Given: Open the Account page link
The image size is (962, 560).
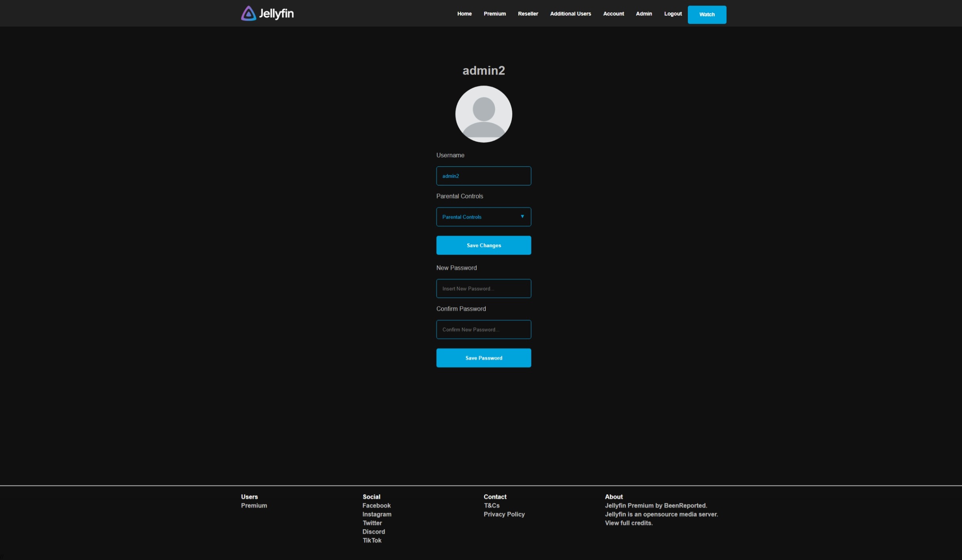Looking at the screenshot, I should (613, 14).
